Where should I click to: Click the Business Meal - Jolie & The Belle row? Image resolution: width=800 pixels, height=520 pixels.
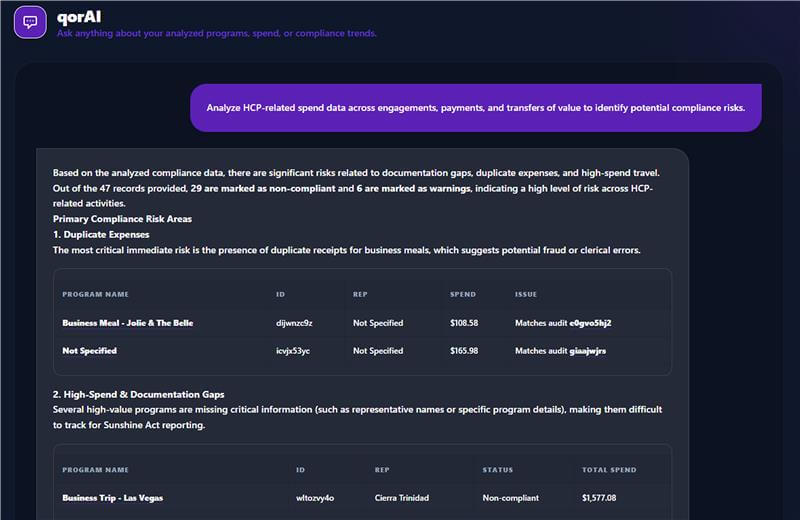point(127,323)
